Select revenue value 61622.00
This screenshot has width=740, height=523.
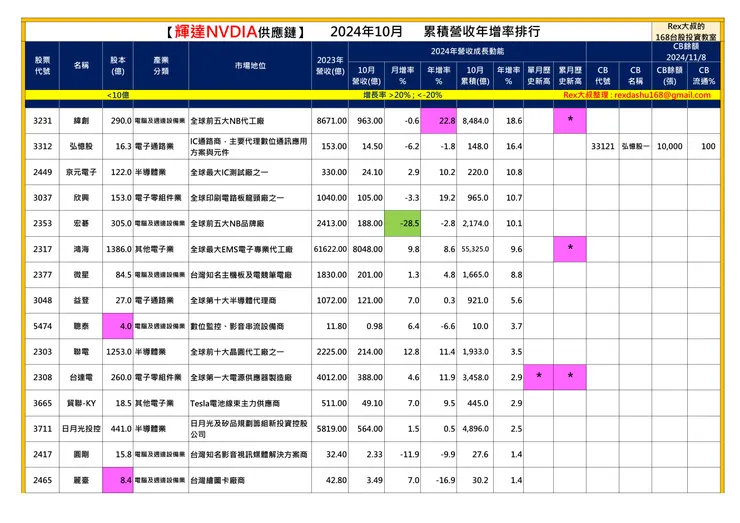[330, 249]
